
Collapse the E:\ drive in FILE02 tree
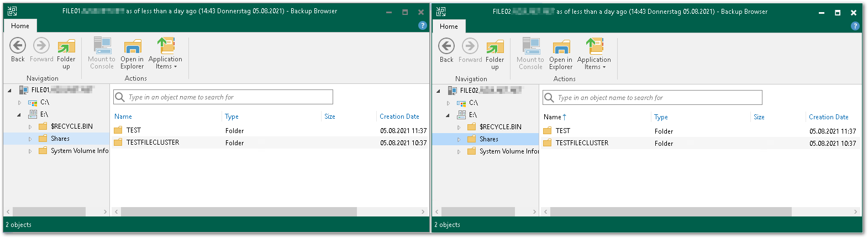(x=448, y=115)
